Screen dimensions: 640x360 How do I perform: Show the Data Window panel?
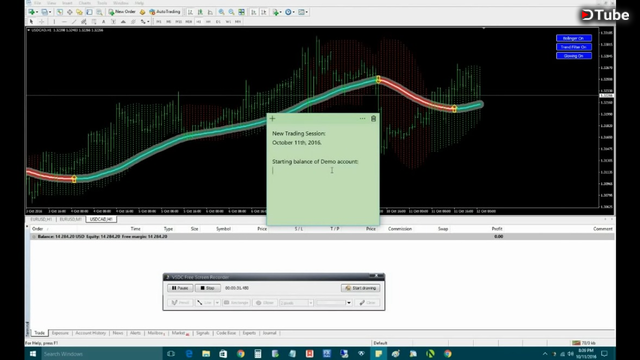pyautogui.click(x=70, y=12)
